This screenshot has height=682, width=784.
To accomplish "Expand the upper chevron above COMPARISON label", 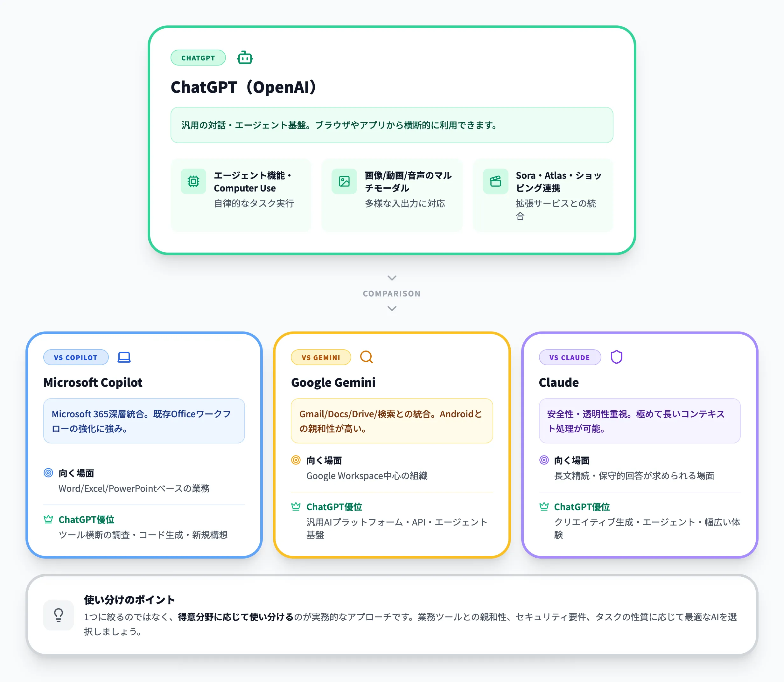I will pos(392,277).
